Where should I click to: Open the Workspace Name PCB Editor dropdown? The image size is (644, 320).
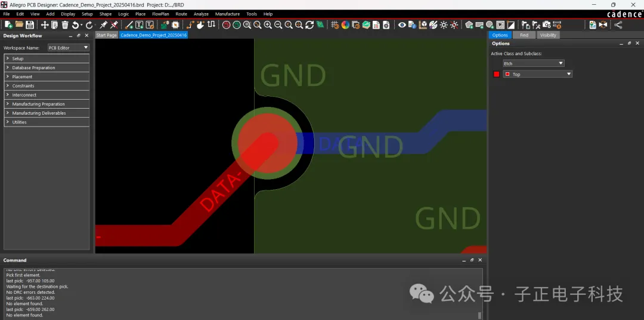pos(69,48)
